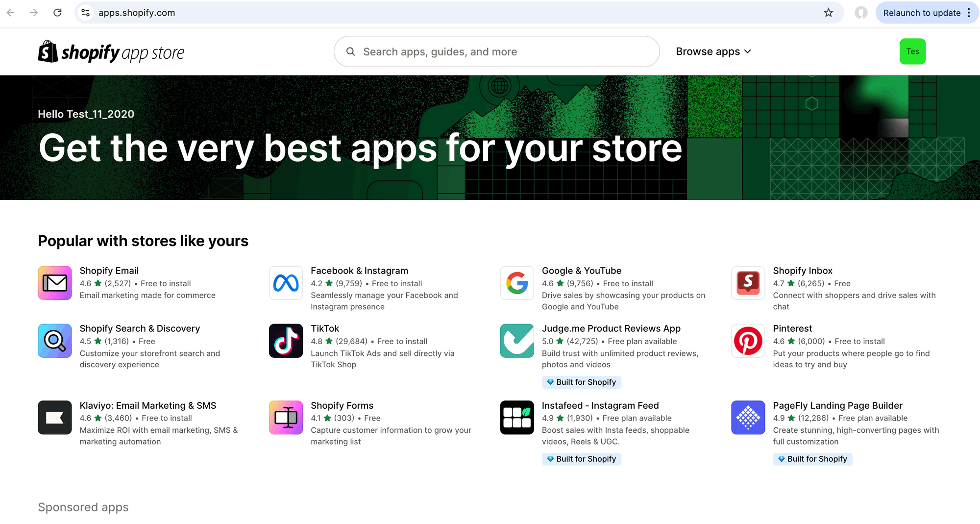Click the Shopify Search & Discovery icon
This screenshot has height=524, width=980.
55,341
